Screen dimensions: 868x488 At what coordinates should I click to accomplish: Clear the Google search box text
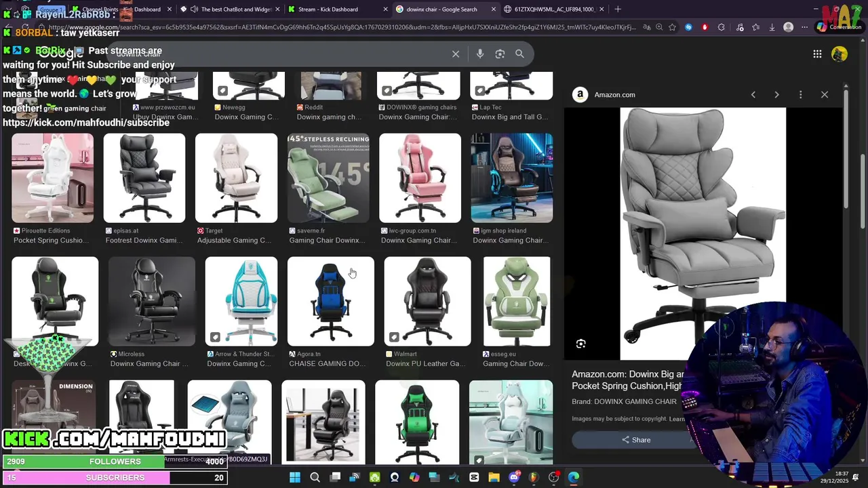pyautogui.click(x=456, y=54)
